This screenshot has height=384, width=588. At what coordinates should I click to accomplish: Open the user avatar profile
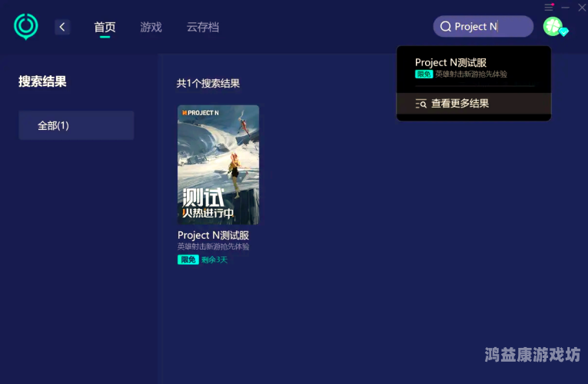[x=553, y=26]
